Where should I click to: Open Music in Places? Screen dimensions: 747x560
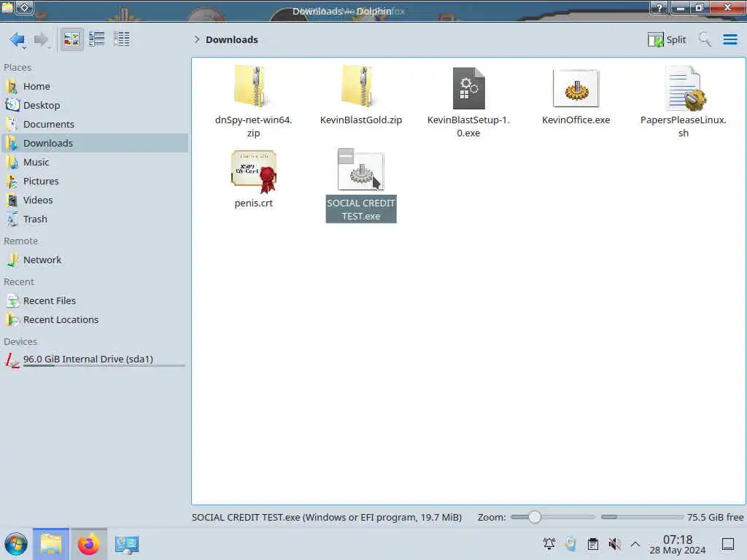click(x=95, y=163)
